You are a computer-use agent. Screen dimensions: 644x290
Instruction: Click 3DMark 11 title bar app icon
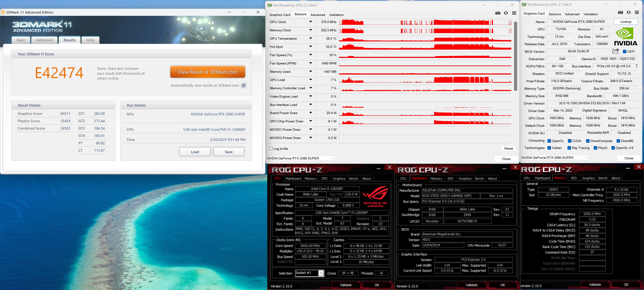click(3, 12)
